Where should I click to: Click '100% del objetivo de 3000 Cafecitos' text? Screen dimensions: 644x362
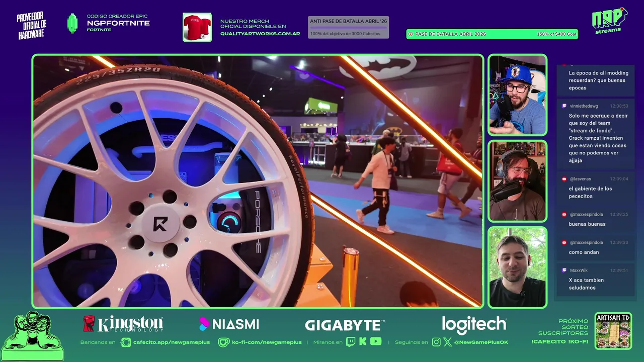coord(345,34)
